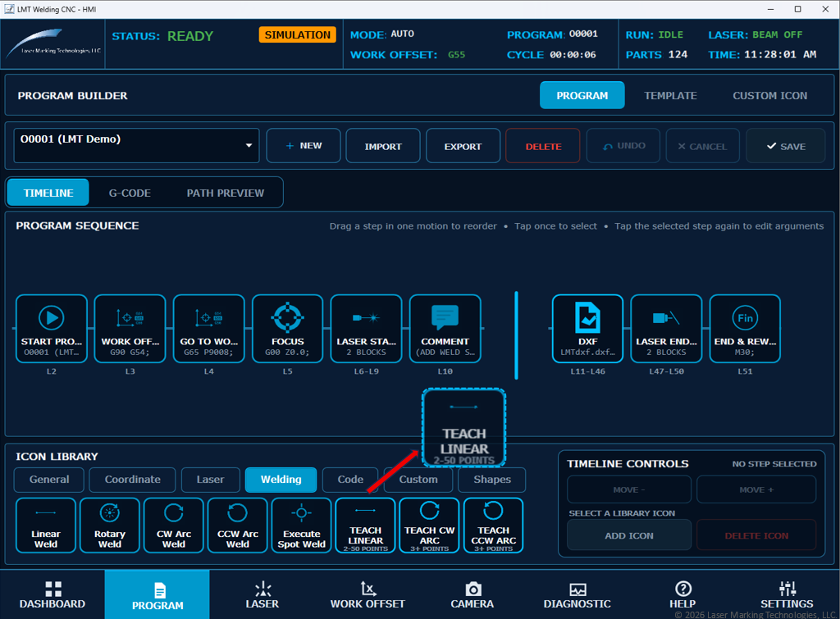
Task: Open the CAMERA page
Action: point(472,595)
